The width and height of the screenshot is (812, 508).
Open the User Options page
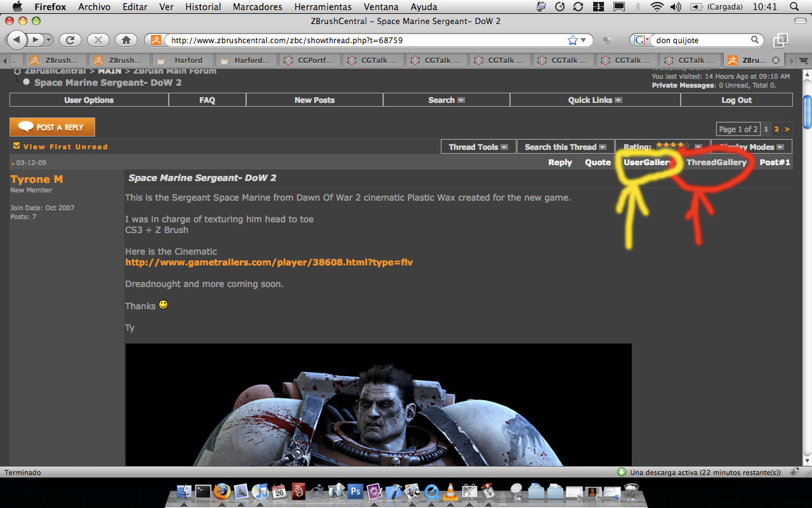[89, 100]
